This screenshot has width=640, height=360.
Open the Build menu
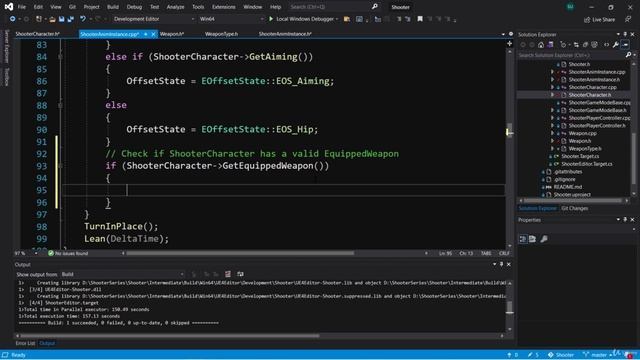113,7
